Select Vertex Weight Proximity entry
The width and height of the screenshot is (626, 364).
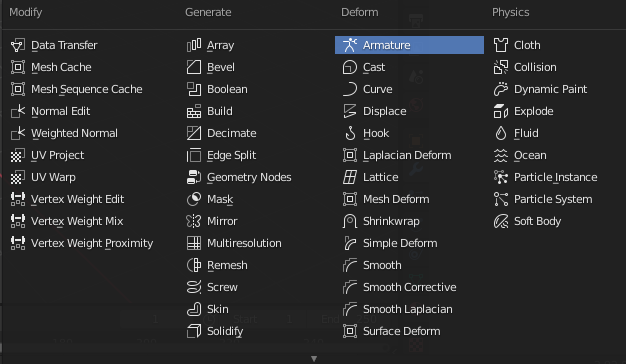point(94,243)
